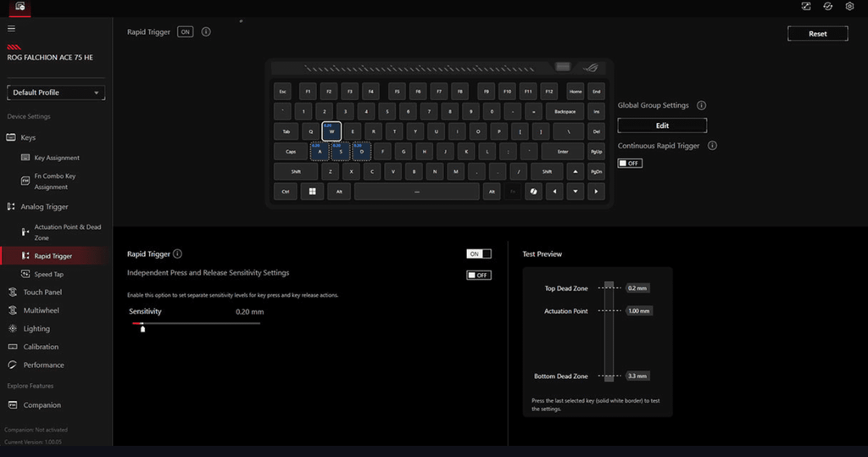Click the Companion sidebar icon
The image size is (868, 457).
pyautogui.click(x=12, y=405)
